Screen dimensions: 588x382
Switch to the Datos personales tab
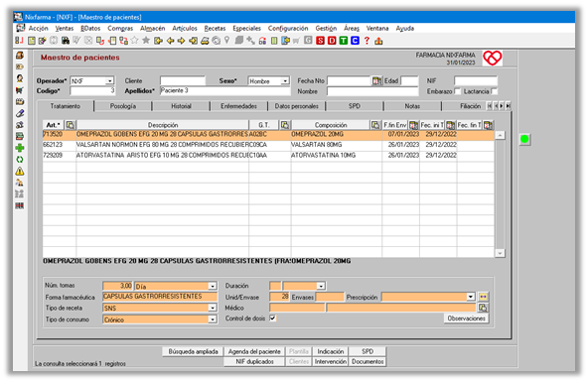(x=297, y=106)
